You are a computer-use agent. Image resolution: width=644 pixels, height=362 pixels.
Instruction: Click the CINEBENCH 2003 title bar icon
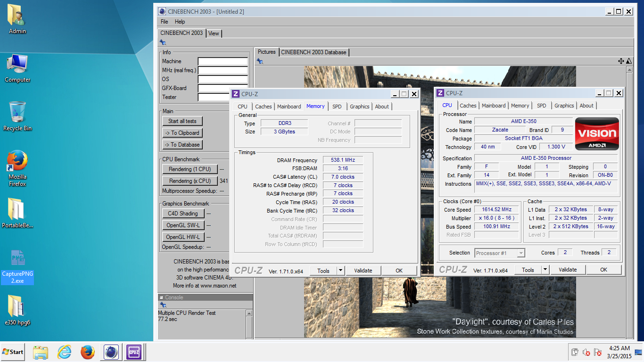162,11
